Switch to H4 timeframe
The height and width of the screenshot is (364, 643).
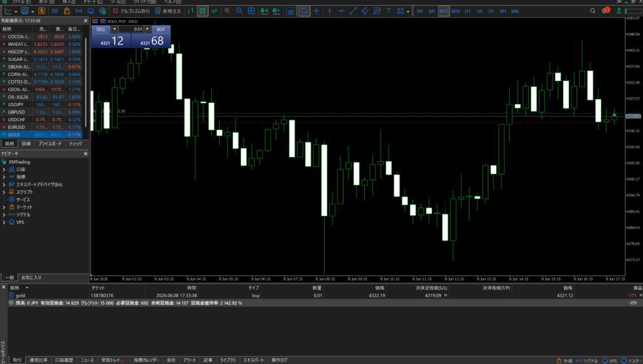479,11
